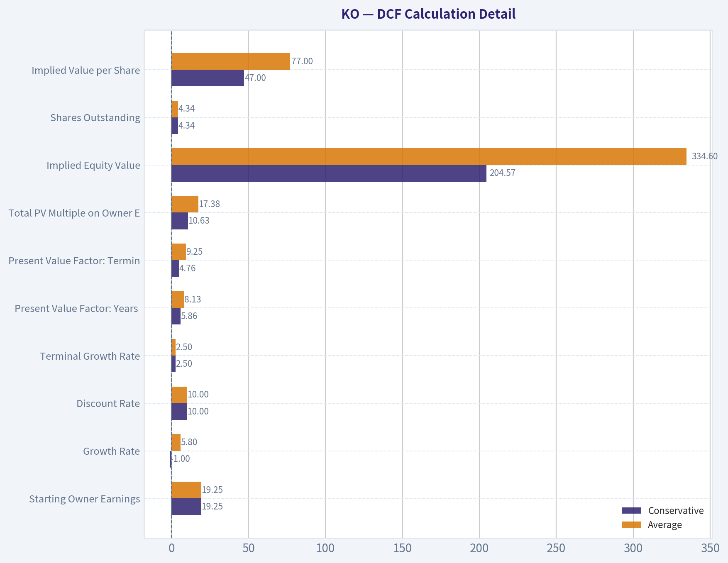Click the Shares Outstanding axis label
Image resolution: width=728 pixels, height=563 pixels.
[x=95, y=118]
